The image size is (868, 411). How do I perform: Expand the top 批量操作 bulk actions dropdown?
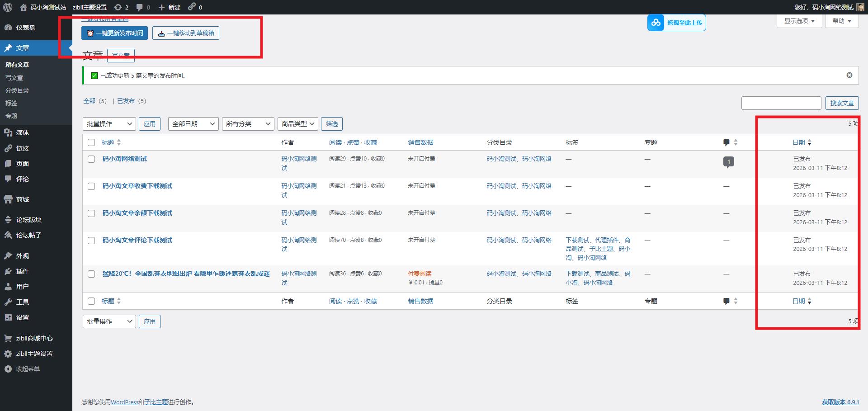(x=109, y=124)
